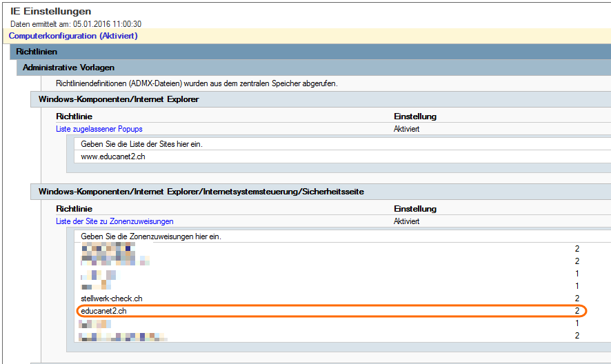Click Aktiviert status of the Zonenzuweisungen policy
The width and height of the screenshot is (611, 364).
[407, 221]
